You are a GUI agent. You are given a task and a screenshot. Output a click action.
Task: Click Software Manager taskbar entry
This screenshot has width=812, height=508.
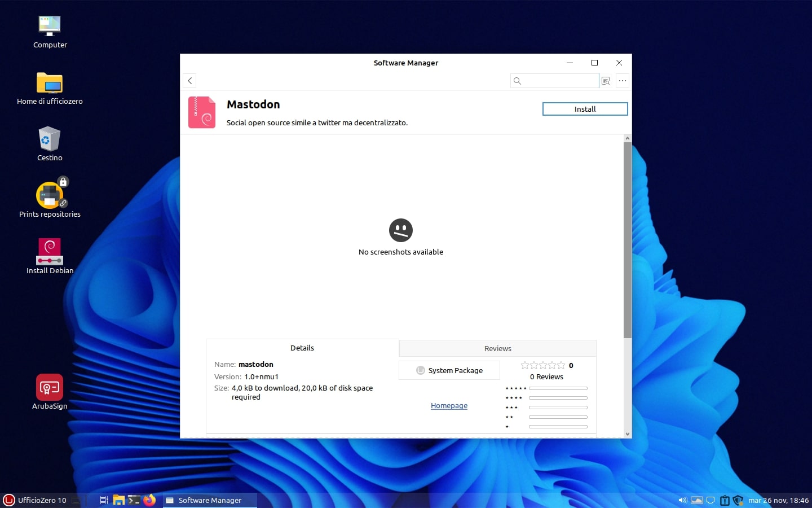210,500
